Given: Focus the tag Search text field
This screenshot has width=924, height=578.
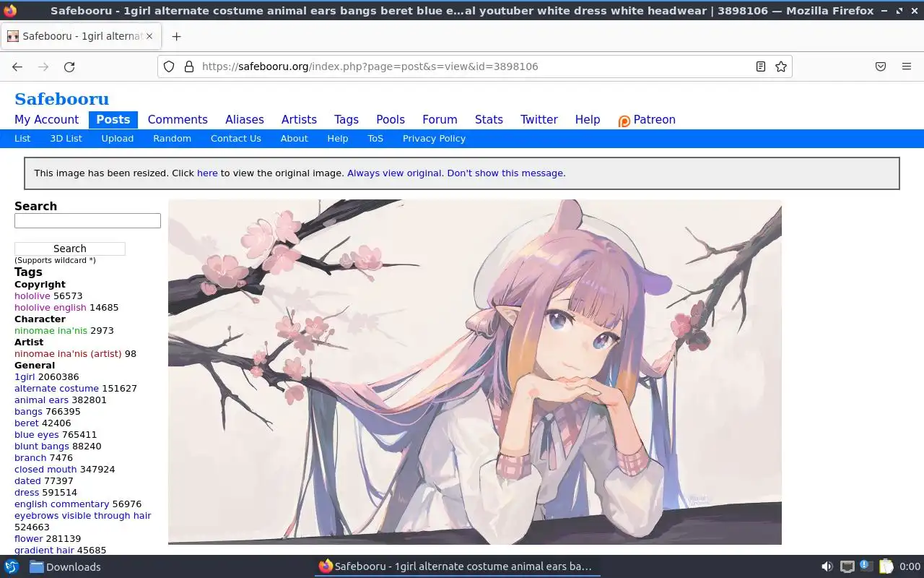Looking at the screenshot, I should pyautogui.click(x=87, y=220).
